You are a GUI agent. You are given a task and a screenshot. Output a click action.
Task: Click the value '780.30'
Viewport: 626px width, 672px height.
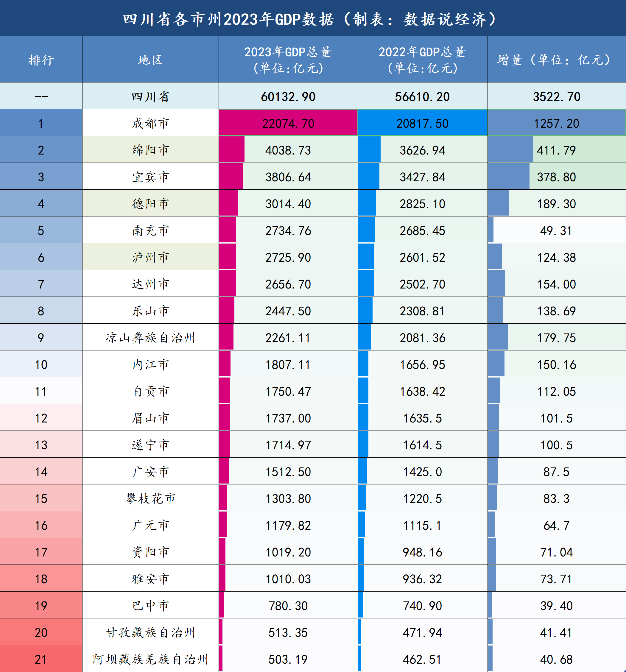288,606
